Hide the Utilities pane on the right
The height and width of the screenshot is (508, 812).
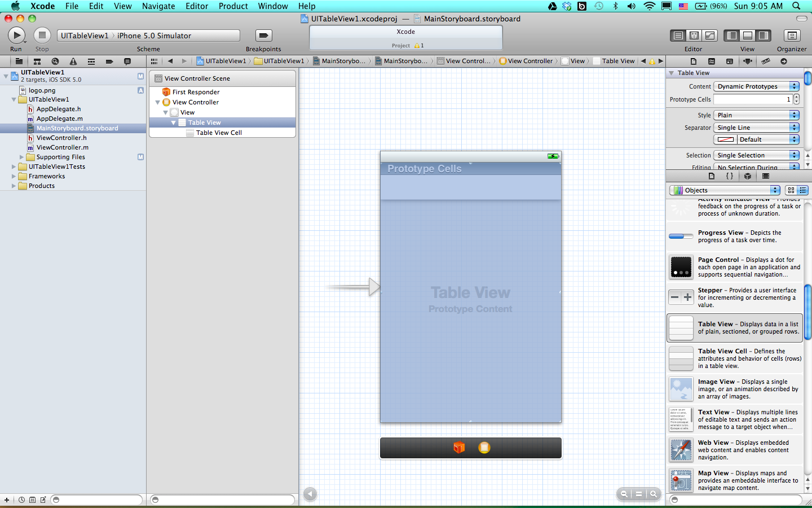pyautogui.click(x=763, y=36)
